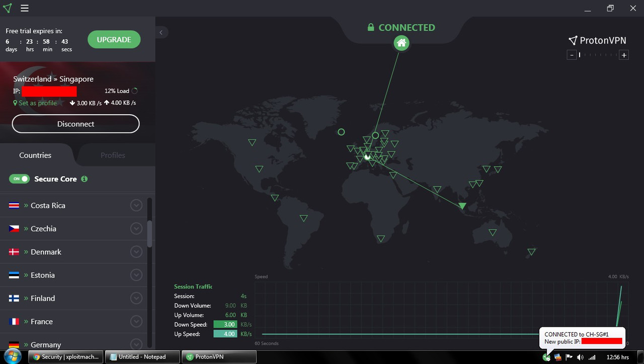
Task: Click map zoom out minus button
Action: [572, 55]
